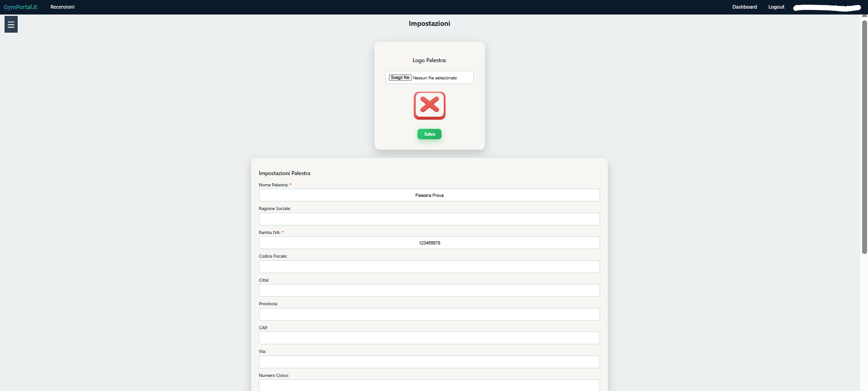Open the hamburger sidebar menu
This screenshot has width=868, height=391.
[x=11, y=24]
